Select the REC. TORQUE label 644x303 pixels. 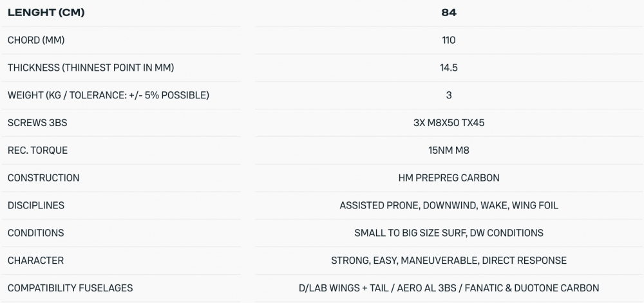37,151
